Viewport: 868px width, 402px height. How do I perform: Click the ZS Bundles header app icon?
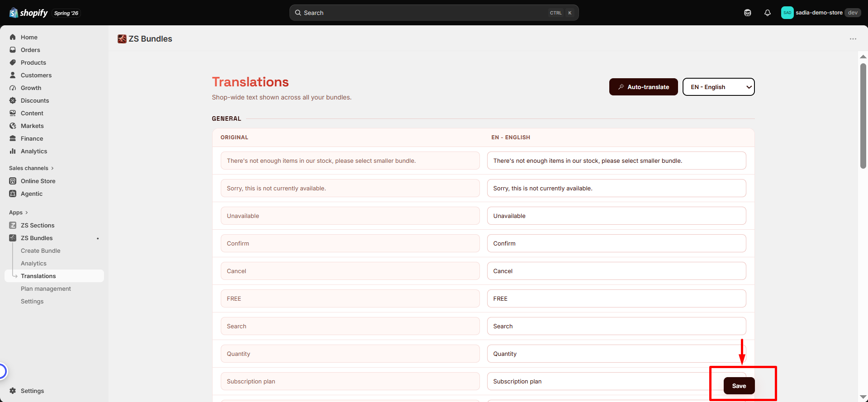122,39
